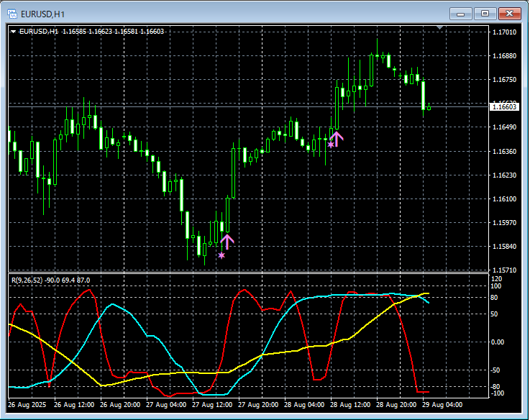Open the small triangle menu beside EURUSD,H1 label
530x420 pixels.
point(13,32)
